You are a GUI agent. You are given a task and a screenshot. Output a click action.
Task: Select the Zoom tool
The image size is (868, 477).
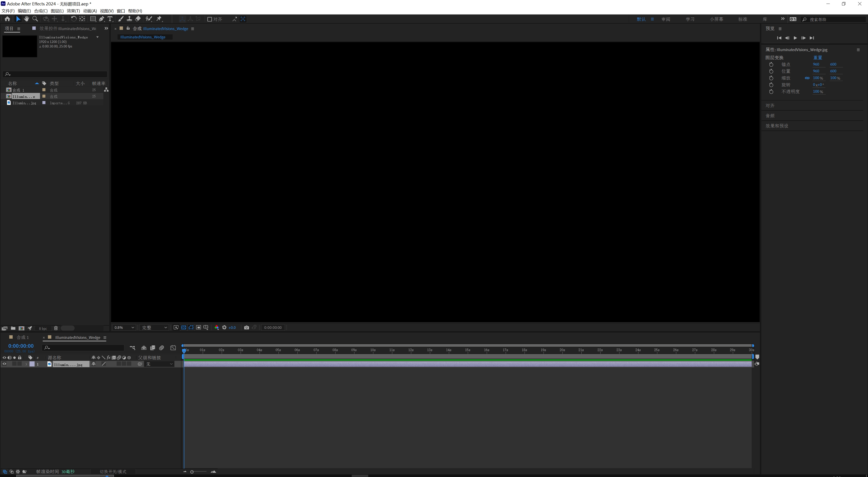(x=35, y=19)
